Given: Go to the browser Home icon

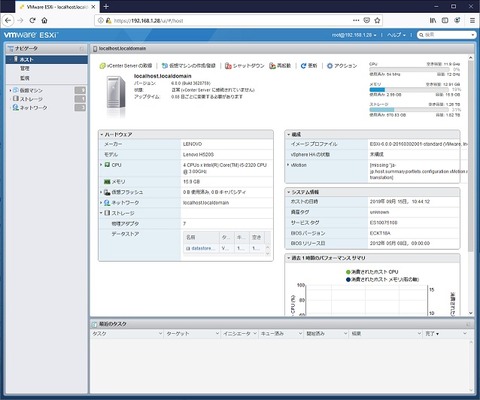Looking at the screenshot, I should pyautogui.click(x=44, y=20).
